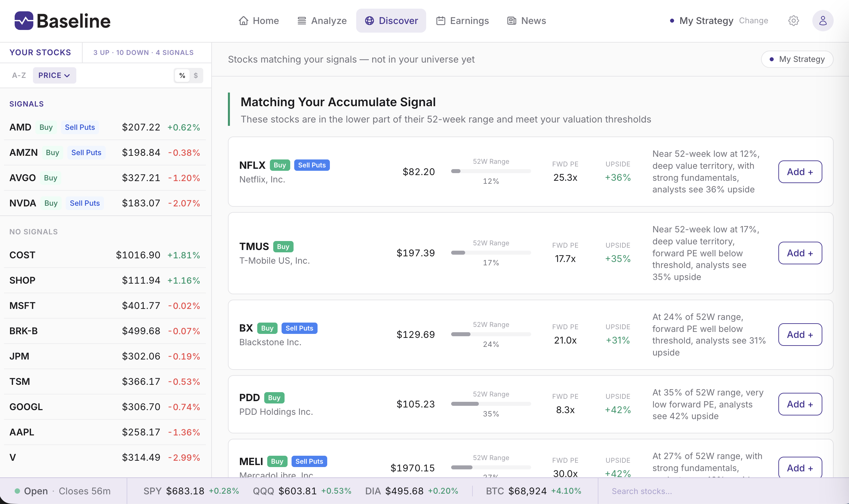
Task: Open the Earnings calendar icon
Action: point(441,20)
